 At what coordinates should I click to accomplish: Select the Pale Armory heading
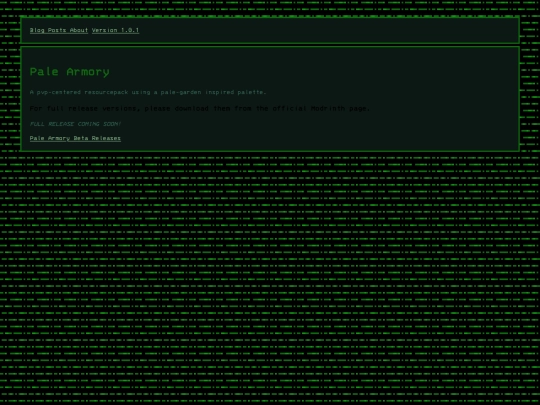click(x=70, y=72)
